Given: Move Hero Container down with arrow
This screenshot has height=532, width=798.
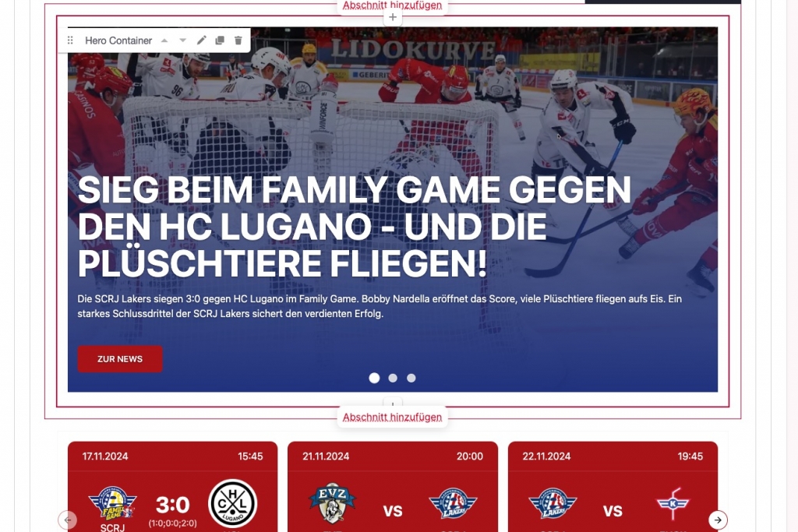Looking at the screenshot, I should 182,41.
